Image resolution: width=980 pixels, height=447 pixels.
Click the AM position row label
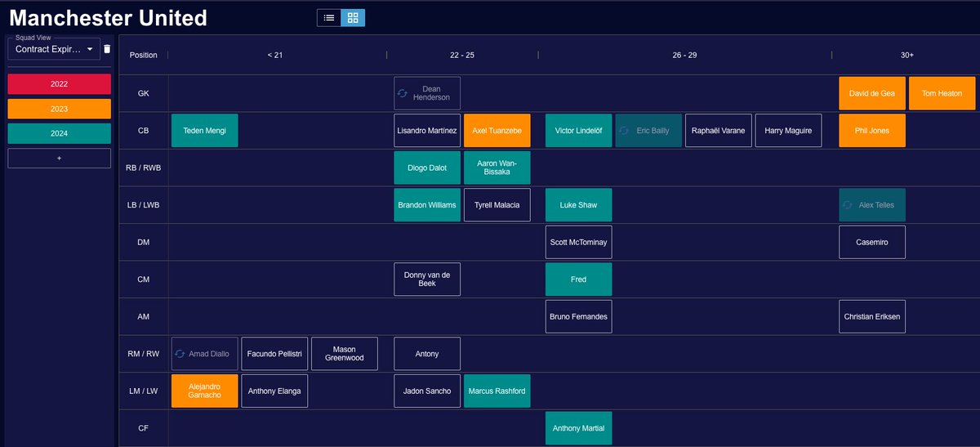[x=143, y=316]
